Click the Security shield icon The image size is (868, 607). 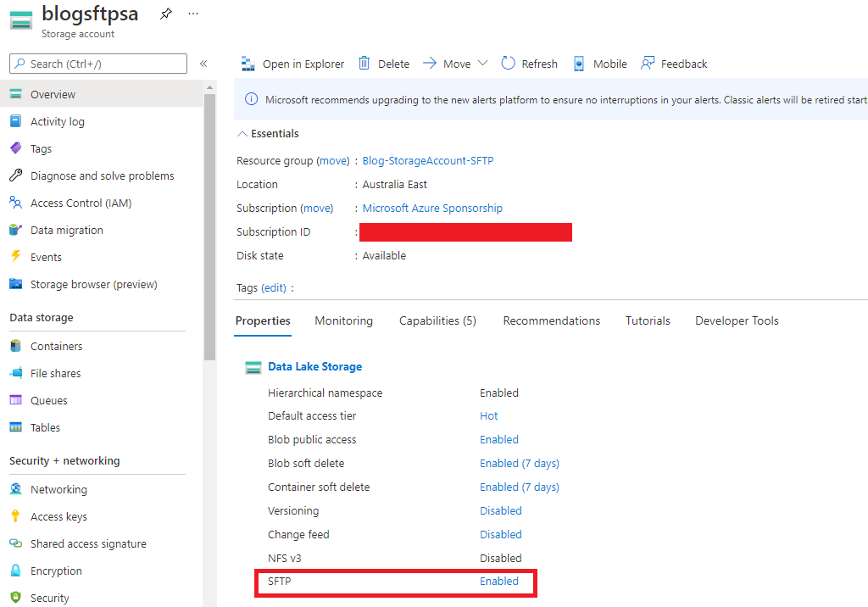[15, 598]
